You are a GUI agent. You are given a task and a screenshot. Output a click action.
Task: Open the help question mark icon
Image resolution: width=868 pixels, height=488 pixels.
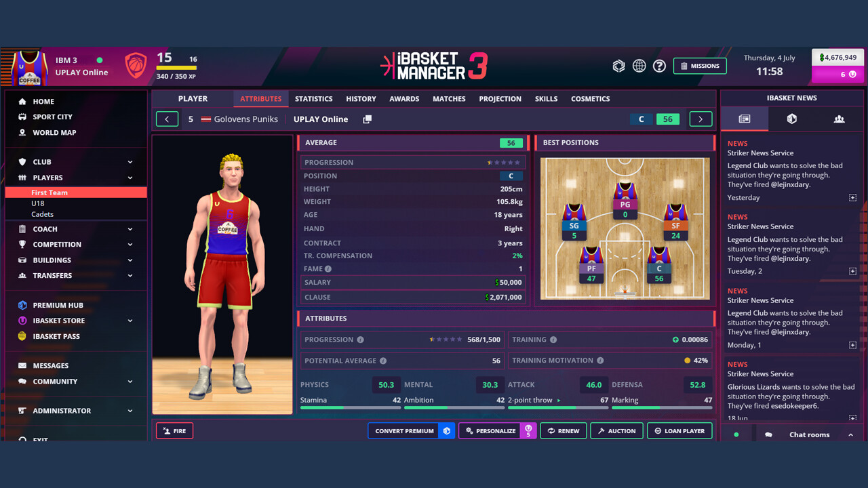(659, 66)
